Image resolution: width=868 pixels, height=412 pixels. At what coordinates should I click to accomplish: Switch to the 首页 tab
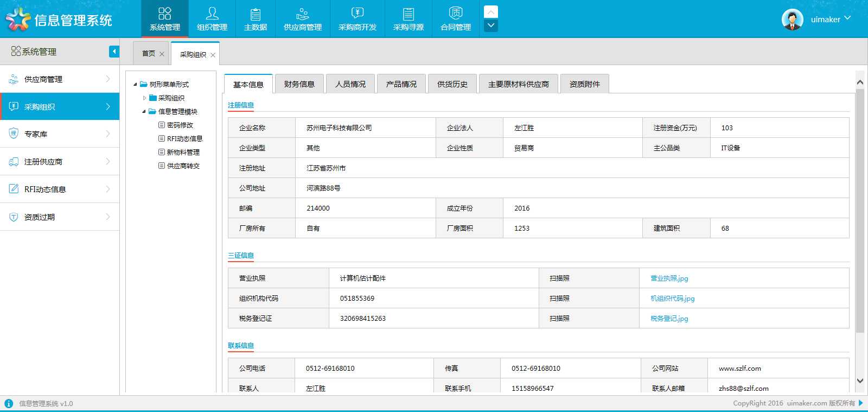(149, 53)
